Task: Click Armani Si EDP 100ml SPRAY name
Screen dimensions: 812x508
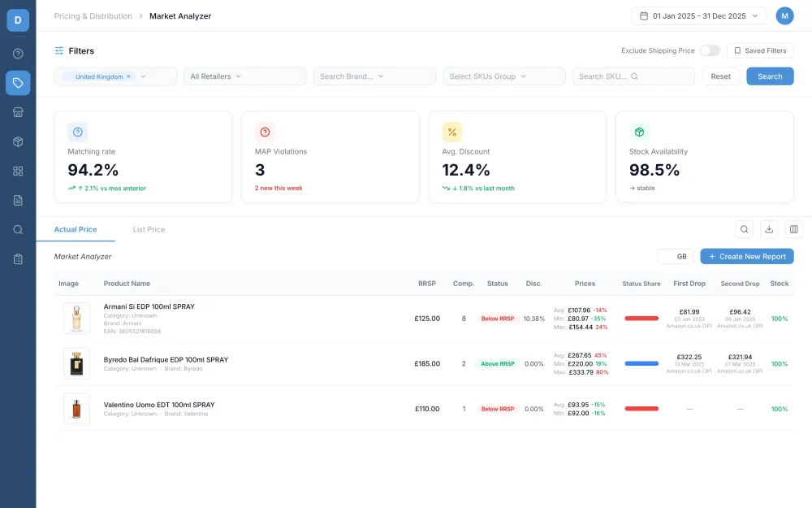Action: point(149,306)
